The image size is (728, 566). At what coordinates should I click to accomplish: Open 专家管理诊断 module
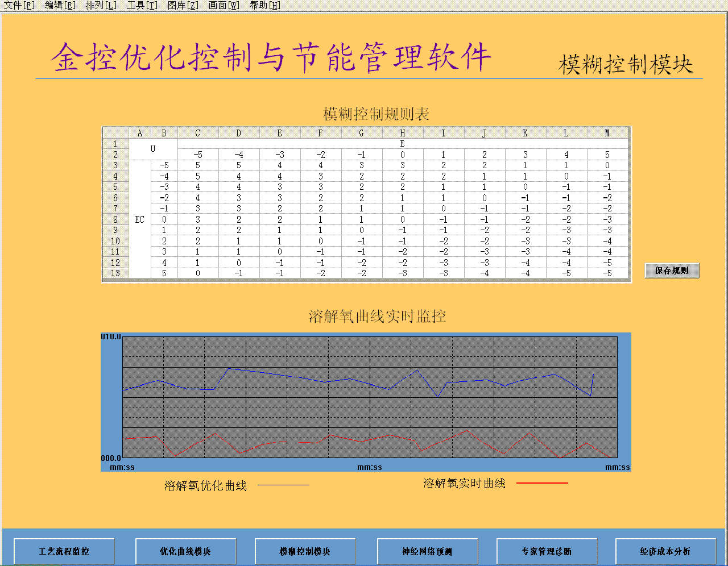[x=547, y=551]
